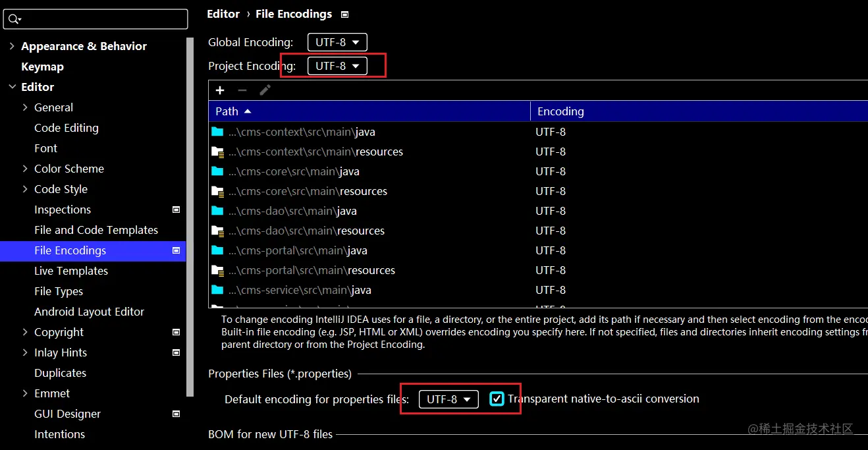Click UTF-8 encoding cell for cms-context java

click(x=551, y=132)
